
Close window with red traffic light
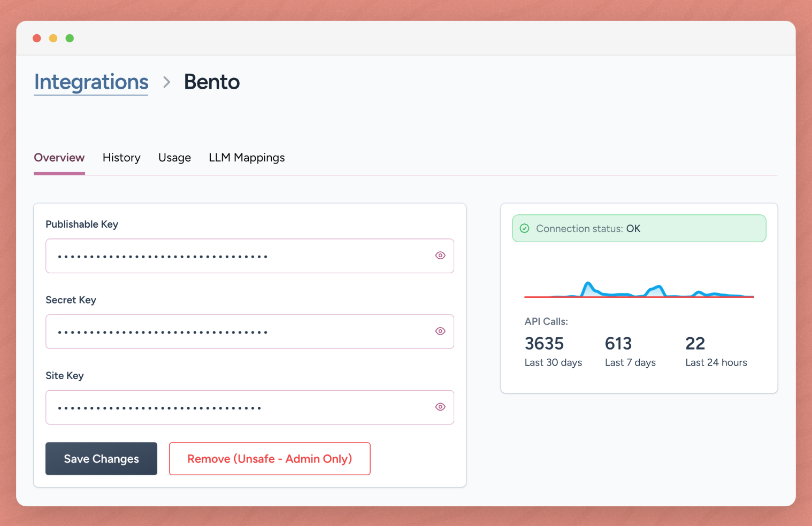(37, 38)
